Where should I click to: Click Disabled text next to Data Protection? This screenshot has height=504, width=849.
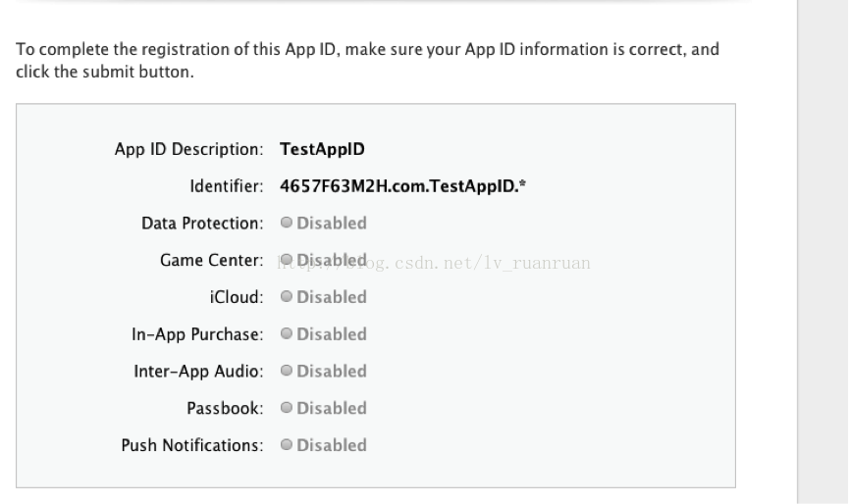[x=332, y=223]
